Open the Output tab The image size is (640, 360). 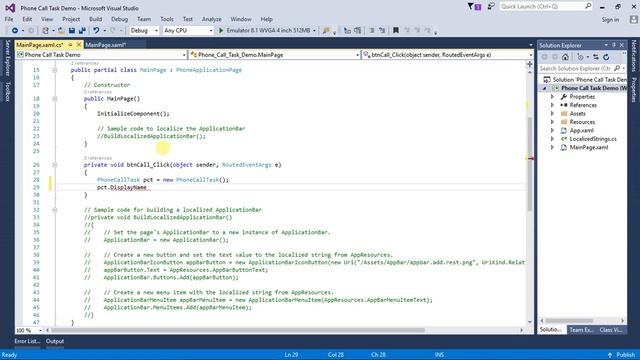pos(55,341)
